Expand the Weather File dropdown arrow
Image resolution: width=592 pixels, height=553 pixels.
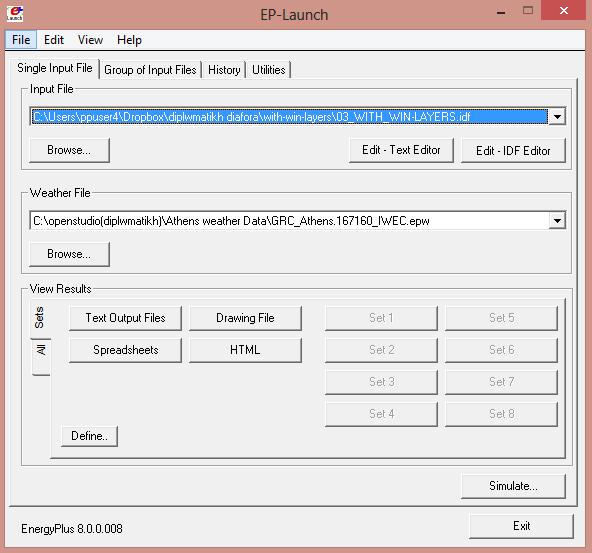pos(557,221)
